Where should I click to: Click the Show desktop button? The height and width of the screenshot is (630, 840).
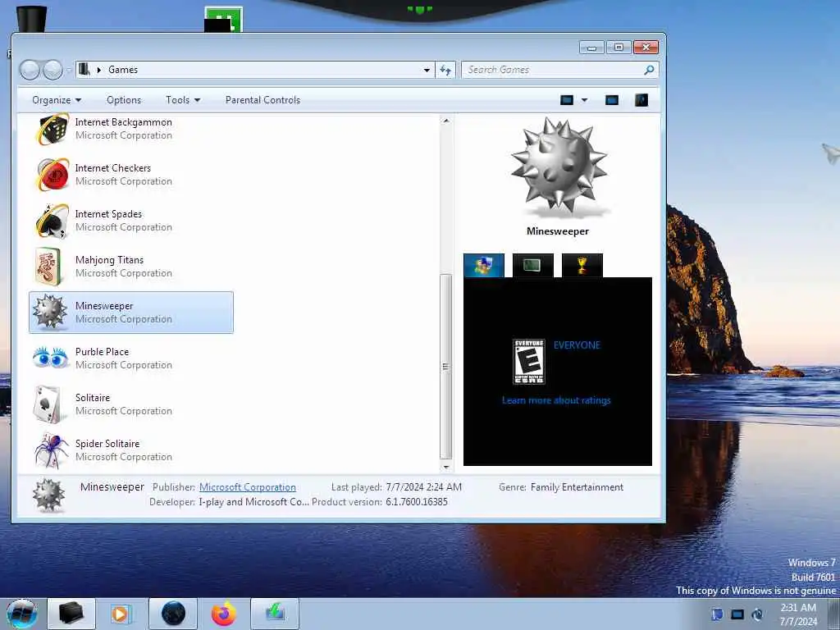pyautogui.click(x=834, y=614)
